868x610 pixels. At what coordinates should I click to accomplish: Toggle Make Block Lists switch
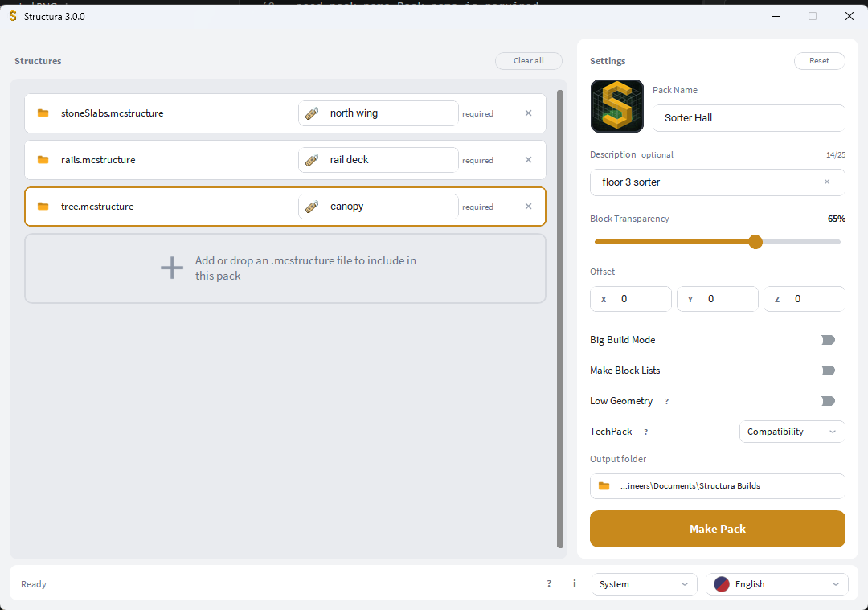click(828, 371)
